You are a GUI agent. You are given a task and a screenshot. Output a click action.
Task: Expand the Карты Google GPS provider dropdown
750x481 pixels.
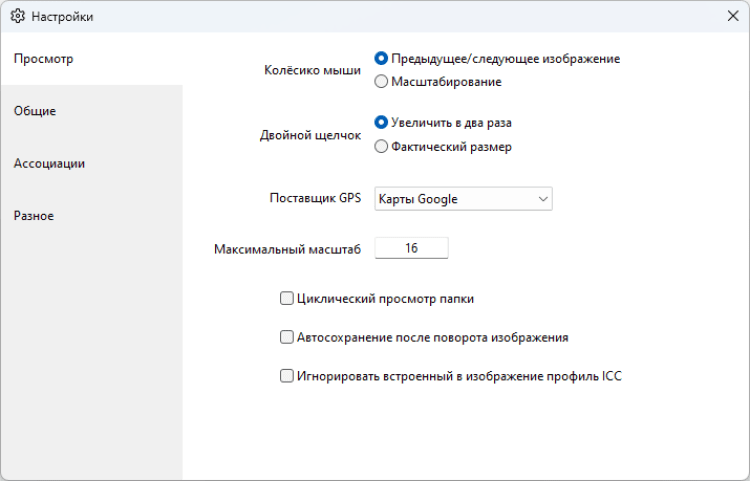point(463,199)
